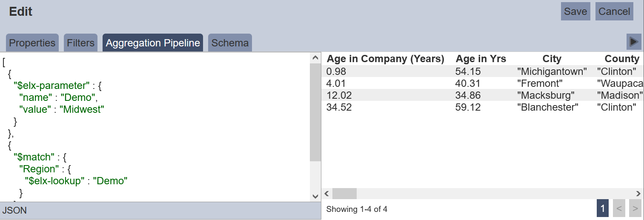Screen dimensions: 644x220
Task: Open the Schema tab
Action: point(230,43)
